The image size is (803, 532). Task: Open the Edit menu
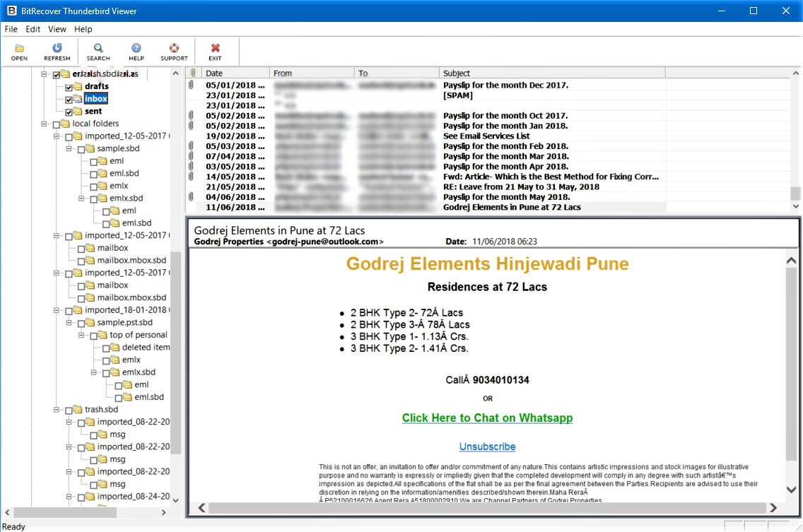tap(33, 29)
